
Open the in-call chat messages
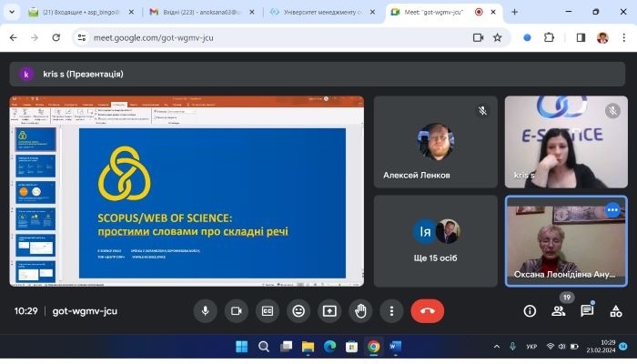tap(587, 311)
